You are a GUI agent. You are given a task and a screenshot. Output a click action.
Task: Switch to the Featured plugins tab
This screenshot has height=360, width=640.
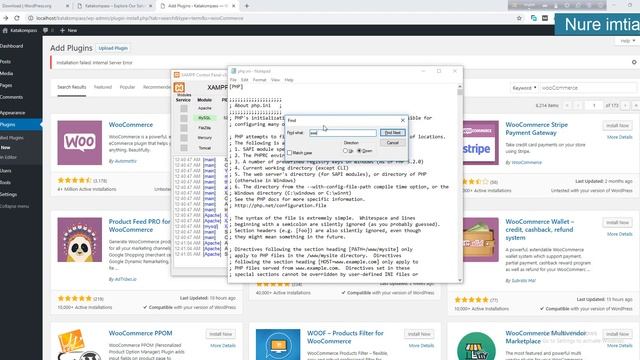tap(103, 87)
